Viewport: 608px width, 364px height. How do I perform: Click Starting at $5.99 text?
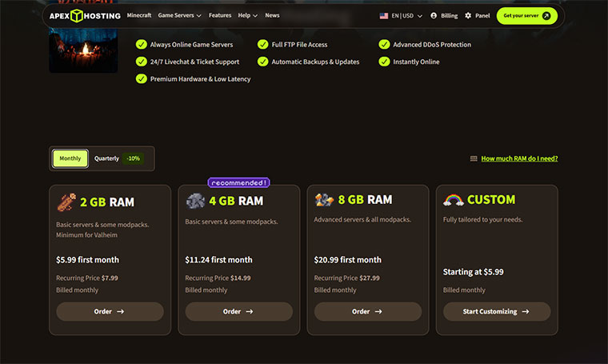(x=474, y=272)
